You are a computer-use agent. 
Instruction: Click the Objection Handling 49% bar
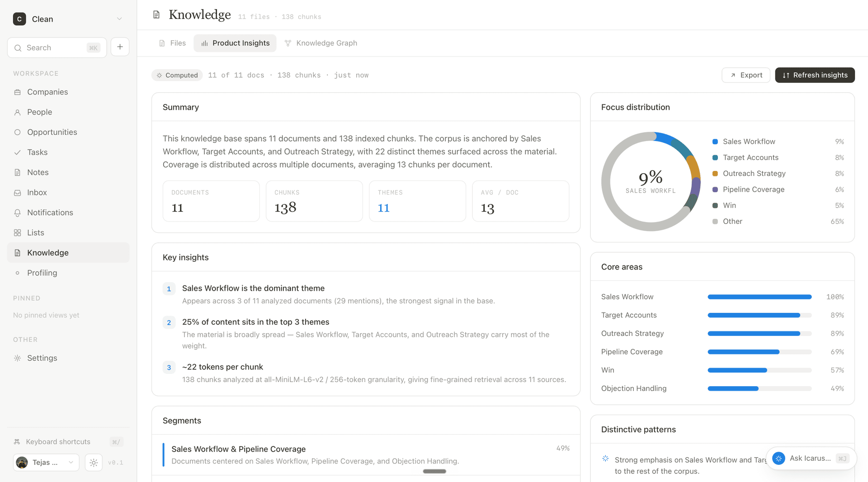(x=759, y=388)
